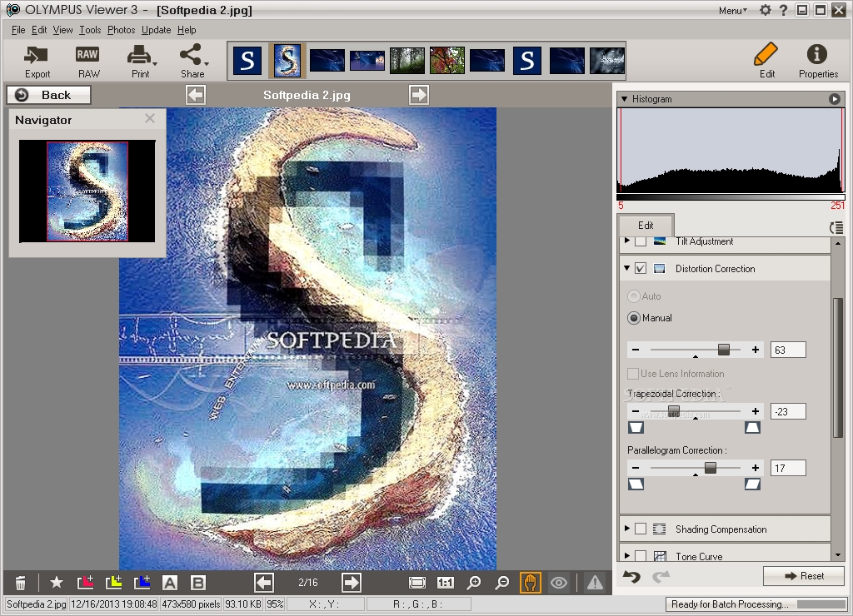Open the Edit pencil tool
The image size is (853, 616).
click(766, 60)
